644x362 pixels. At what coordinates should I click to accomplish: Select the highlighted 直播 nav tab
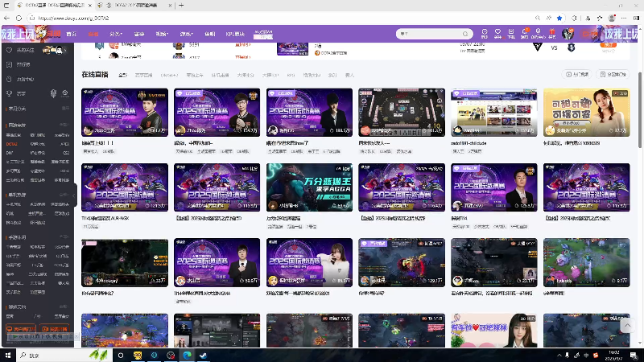(93, 34)
